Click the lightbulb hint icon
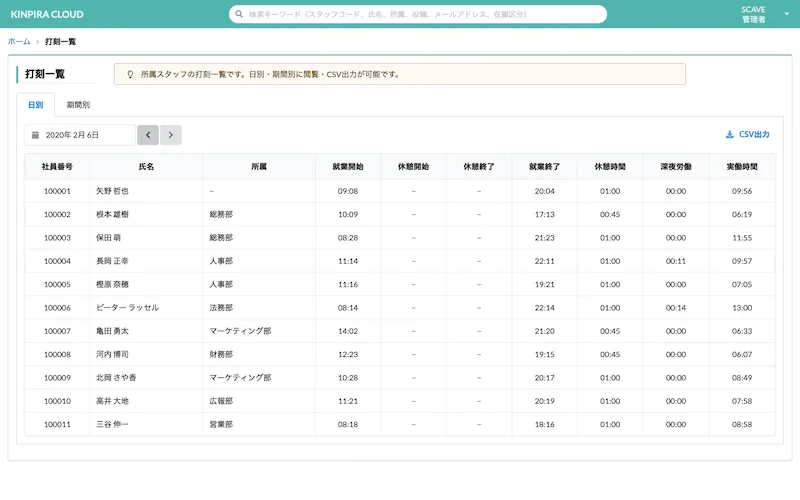The image size is (800, 500). coord(130,74)
